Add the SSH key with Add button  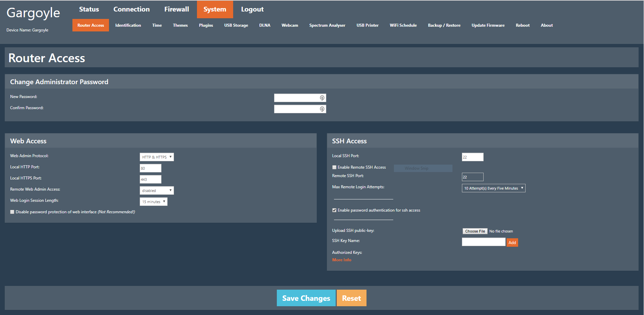coord(512,243)
